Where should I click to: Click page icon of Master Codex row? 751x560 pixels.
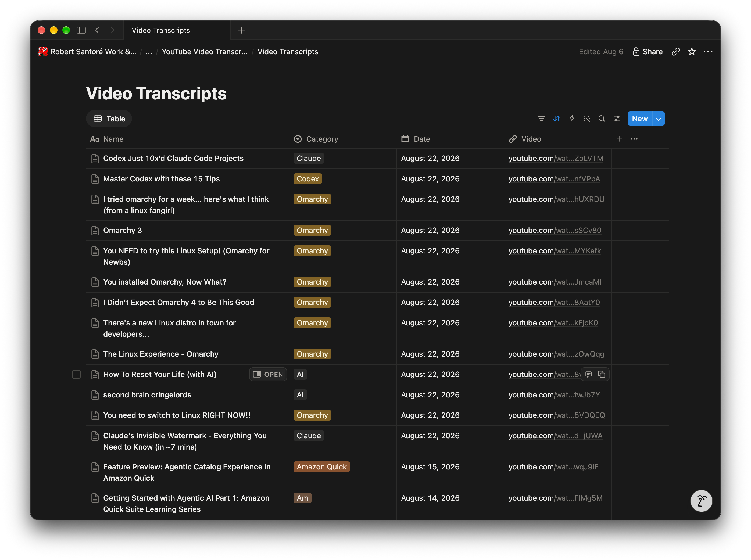(95, 179)
